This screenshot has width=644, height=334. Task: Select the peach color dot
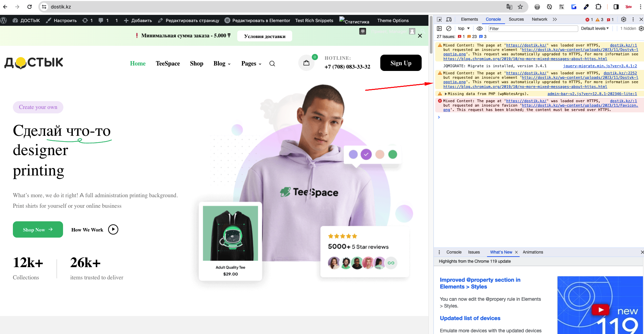click(380, 154)
